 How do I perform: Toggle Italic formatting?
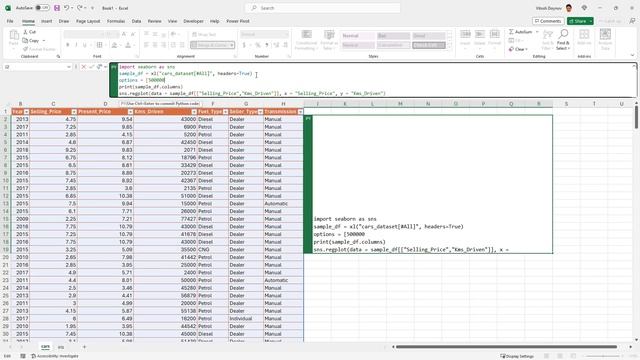(x=76, y=45)
